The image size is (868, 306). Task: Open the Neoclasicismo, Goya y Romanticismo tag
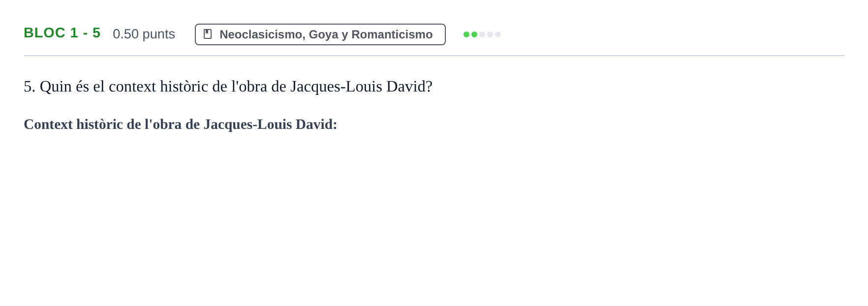tap(320, 34)
